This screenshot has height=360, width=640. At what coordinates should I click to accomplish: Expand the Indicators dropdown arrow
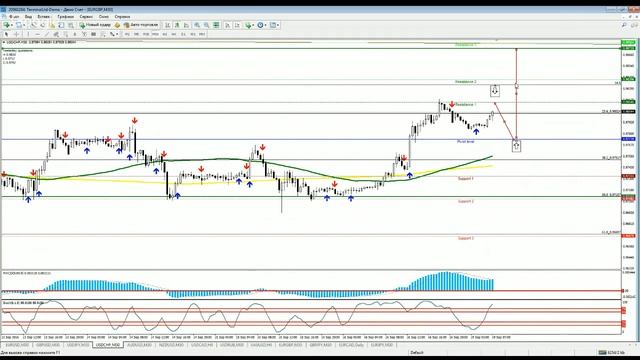[x=253, y=25]
